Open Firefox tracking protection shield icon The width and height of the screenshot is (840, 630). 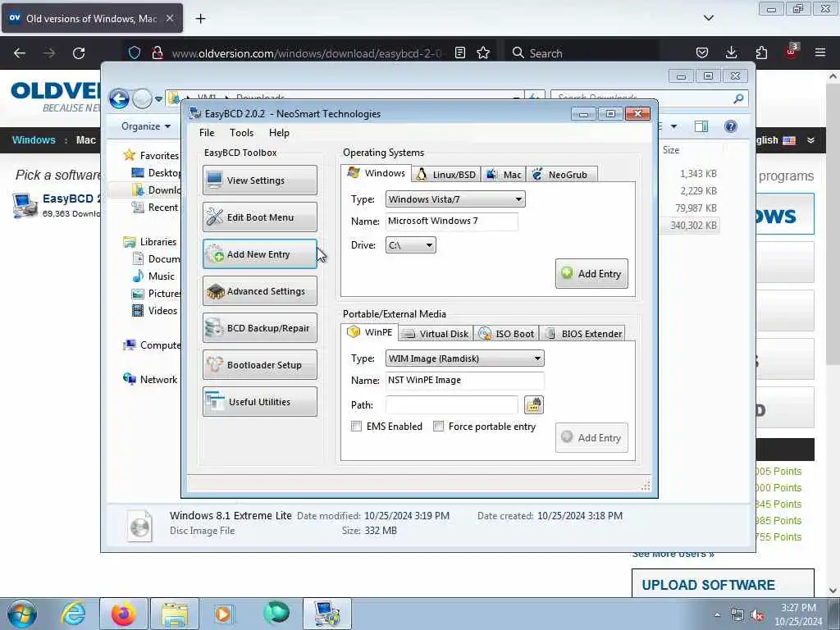coord(135,53)
